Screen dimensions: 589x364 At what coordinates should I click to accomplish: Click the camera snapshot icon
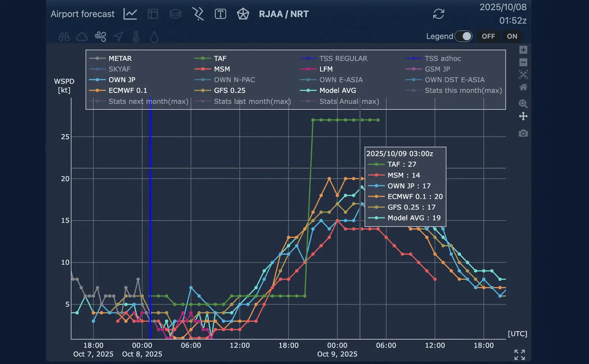(523, 133)
